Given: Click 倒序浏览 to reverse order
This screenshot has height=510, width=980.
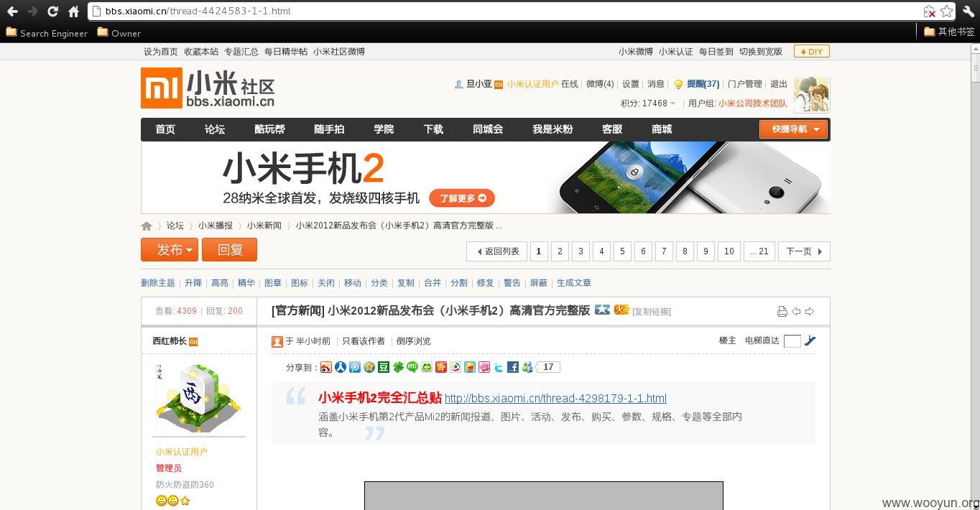Looking at the screenshot, I should point(414,341).
